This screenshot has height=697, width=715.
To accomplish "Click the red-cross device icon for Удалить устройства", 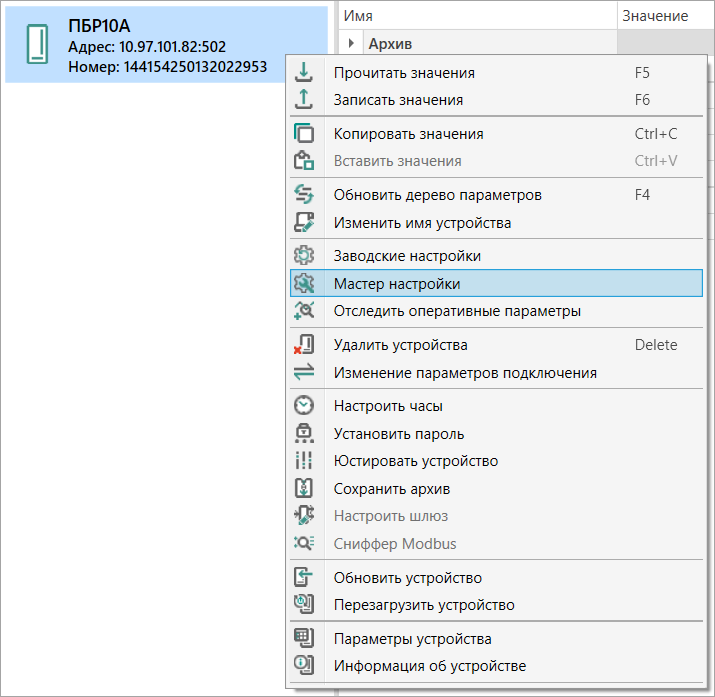I will [304, 345].
